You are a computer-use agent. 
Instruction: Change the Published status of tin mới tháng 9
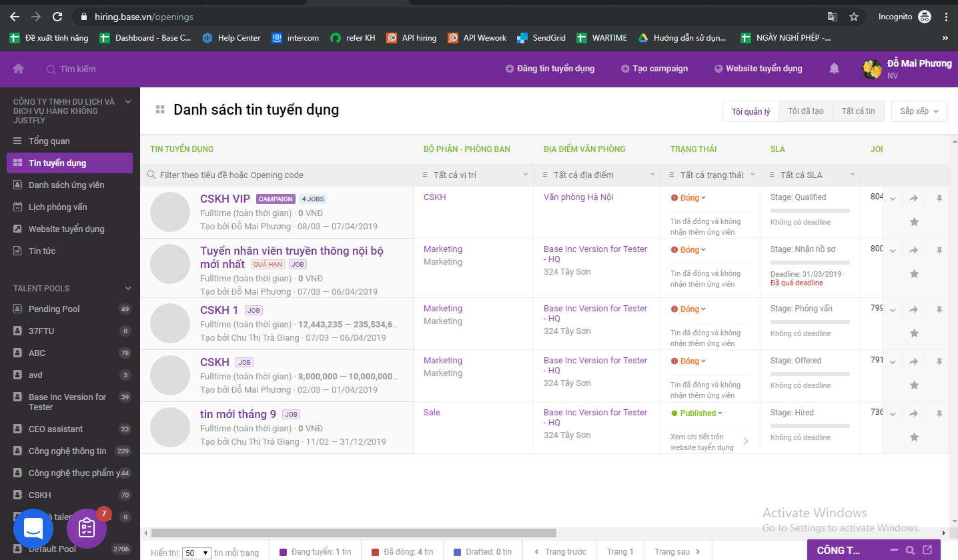697,413
